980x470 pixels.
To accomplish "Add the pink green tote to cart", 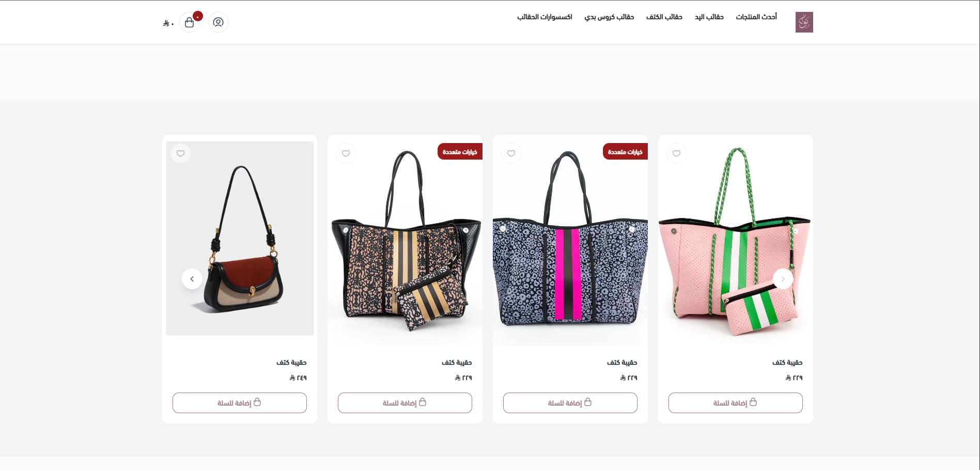I will tap(736, 403).
